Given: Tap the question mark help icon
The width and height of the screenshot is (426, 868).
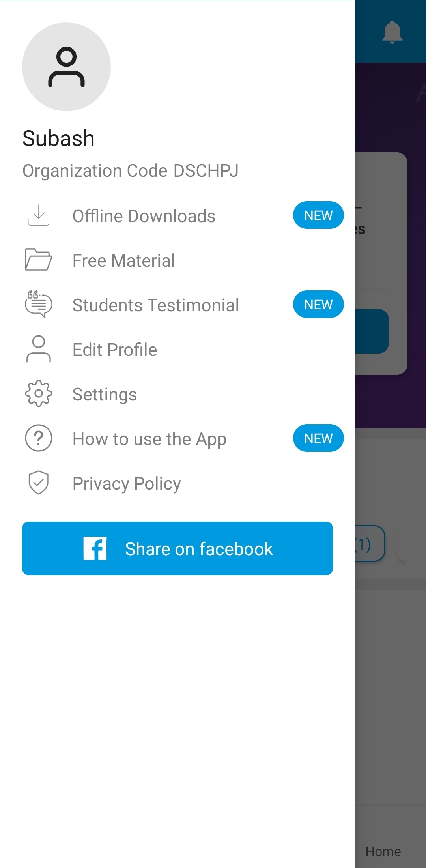Looking at the screenshot, I should point(38,438).
